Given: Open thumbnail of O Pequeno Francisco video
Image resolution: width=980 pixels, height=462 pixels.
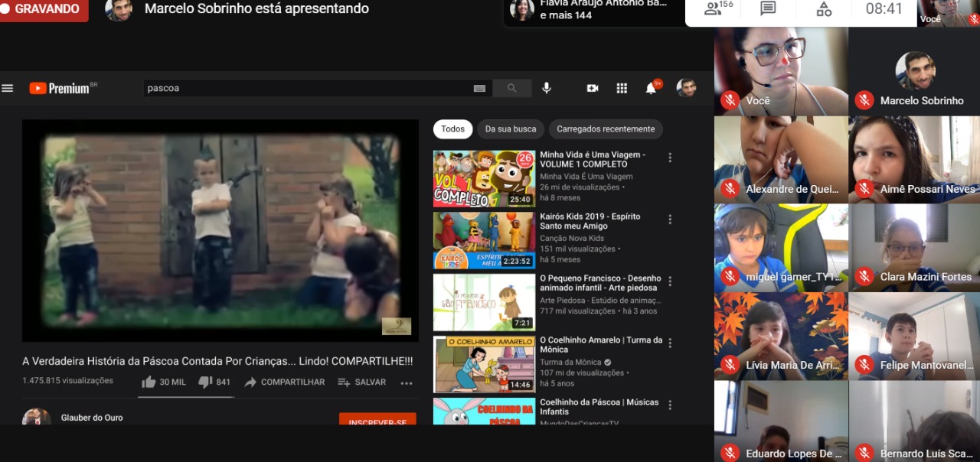Looking at the screenshot, I should pos(484,303).
